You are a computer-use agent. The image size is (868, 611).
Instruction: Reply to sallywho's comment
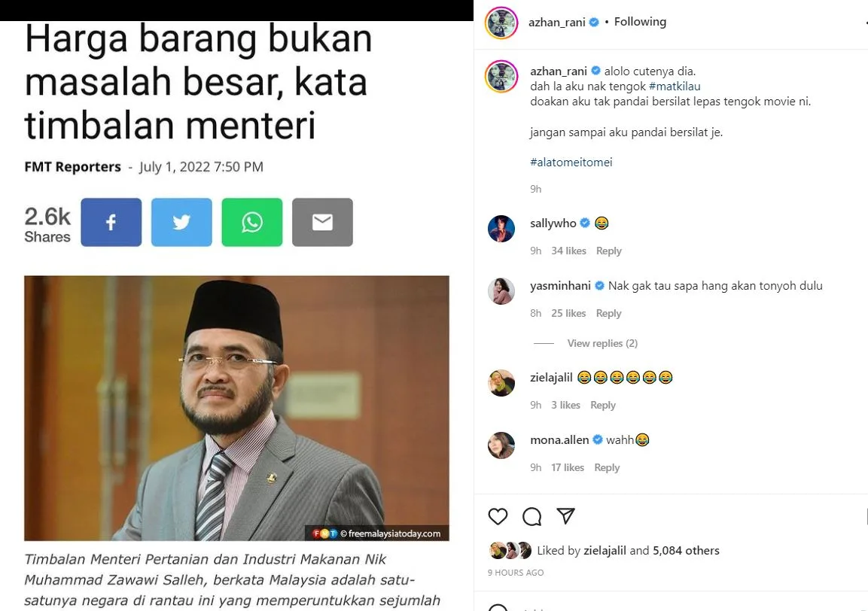(x=608, y=251)
